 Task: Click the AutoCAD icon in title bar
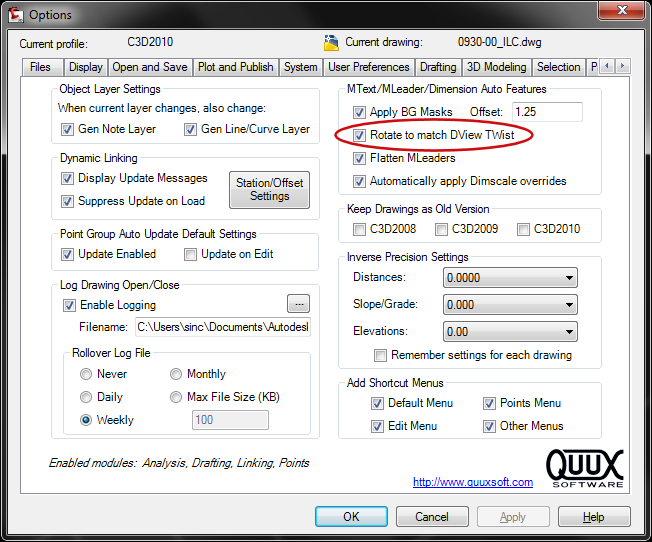click(x=16, y=15)
